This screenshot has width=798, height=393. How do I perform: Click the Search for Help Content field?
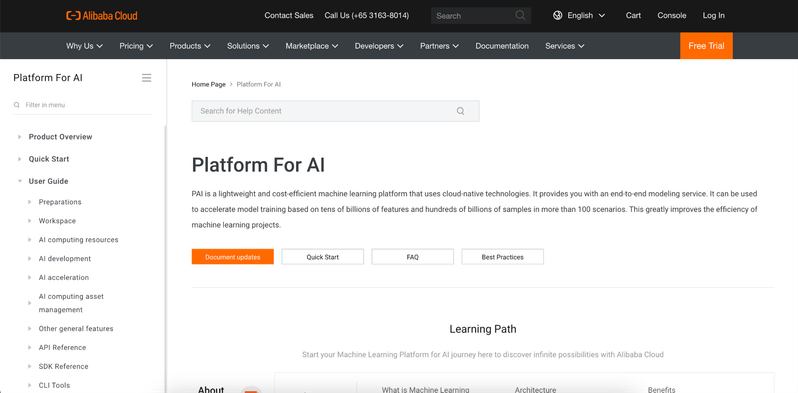[x=335, y=111]
